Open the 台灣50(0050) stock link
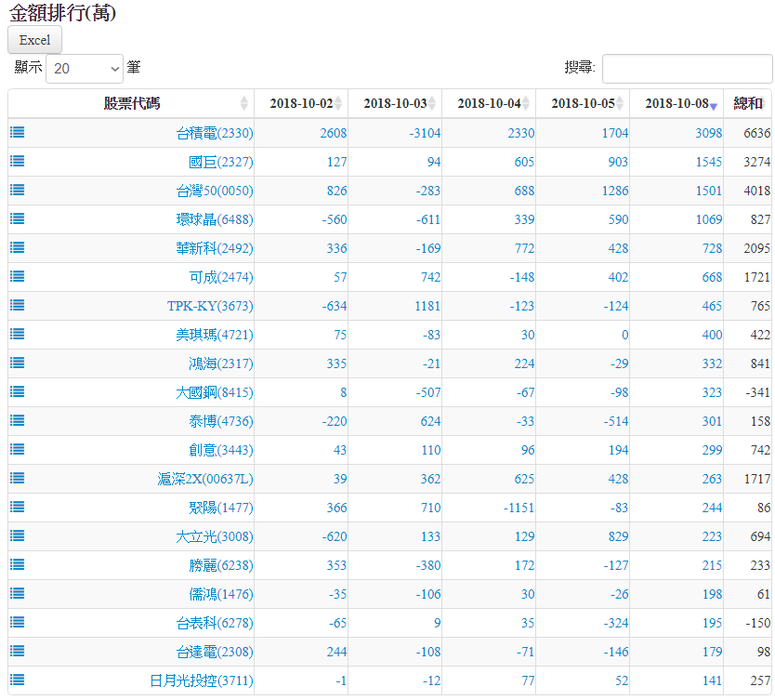The width and height of the screenshot is (775, 700). click(x=215, y=191)
